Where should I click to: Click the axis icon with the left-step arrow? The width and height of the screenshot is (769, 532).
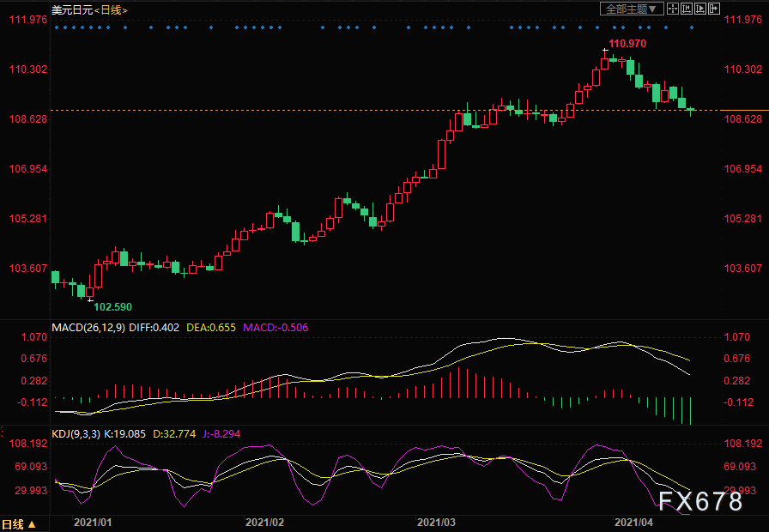coord(687,9)
